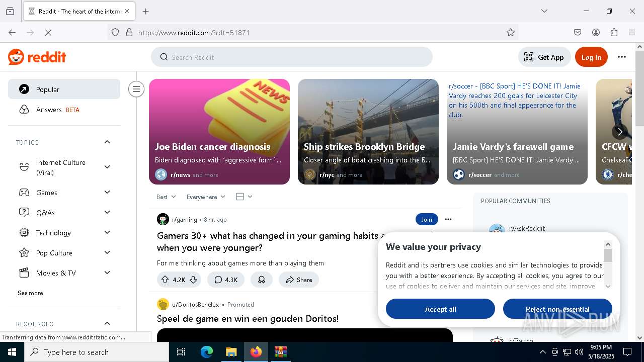Viewport: 644px width, 362px height.
Task: Open Save to Pocket in Firefox
Action: click(x=578, y=32)
